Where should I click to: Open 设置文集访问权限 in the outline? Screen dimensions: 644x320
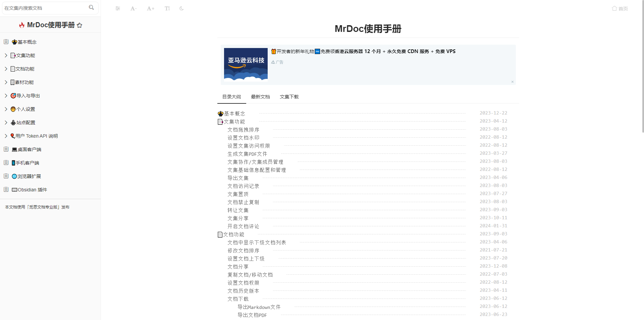pos(249,146)
